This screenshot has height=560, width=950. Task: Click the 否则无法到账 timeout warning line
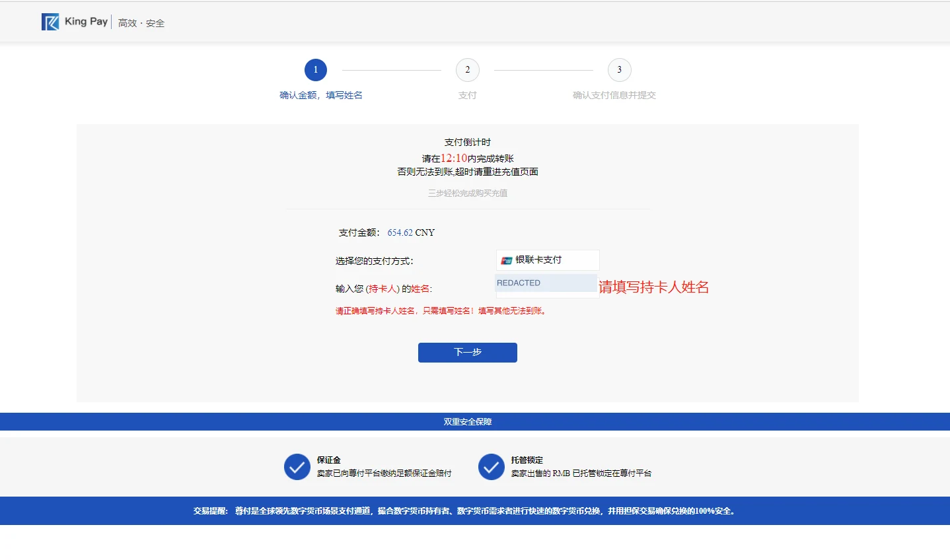[468, 172]
